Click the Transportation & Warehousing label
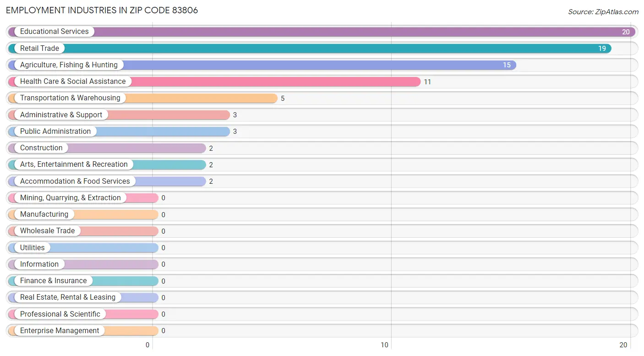 click(70, 98)
